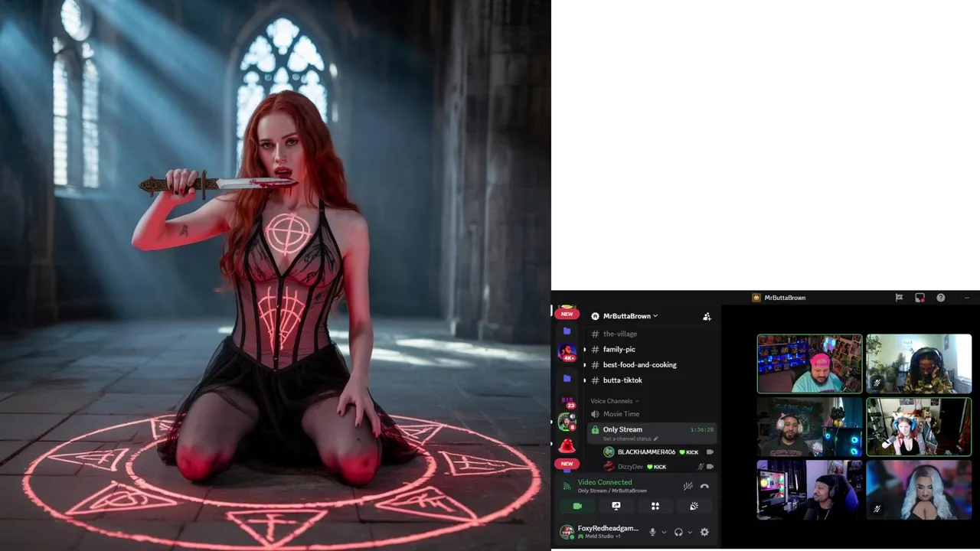The image size is (980, 551).
Task: Click the 1:36:28 call timer
Action: pos(702,430)
